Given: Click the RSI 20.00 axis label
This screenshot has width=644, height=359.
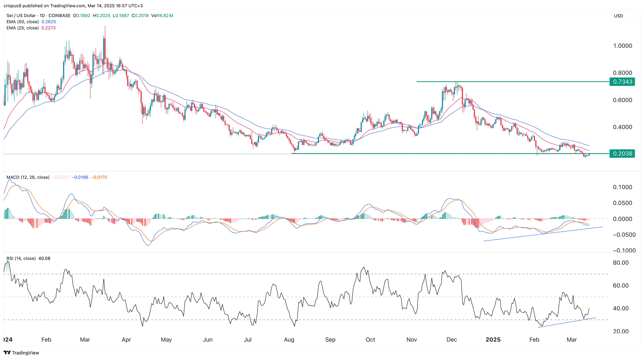Looking at the screenshot, I should [621, 331].
